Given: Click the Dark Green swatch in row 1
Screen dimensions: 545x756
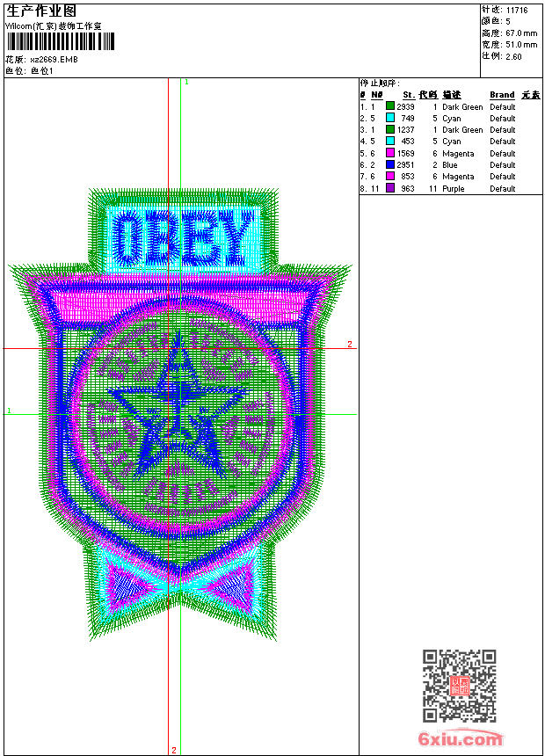Looking at the screenshot, I should [390, 106].
